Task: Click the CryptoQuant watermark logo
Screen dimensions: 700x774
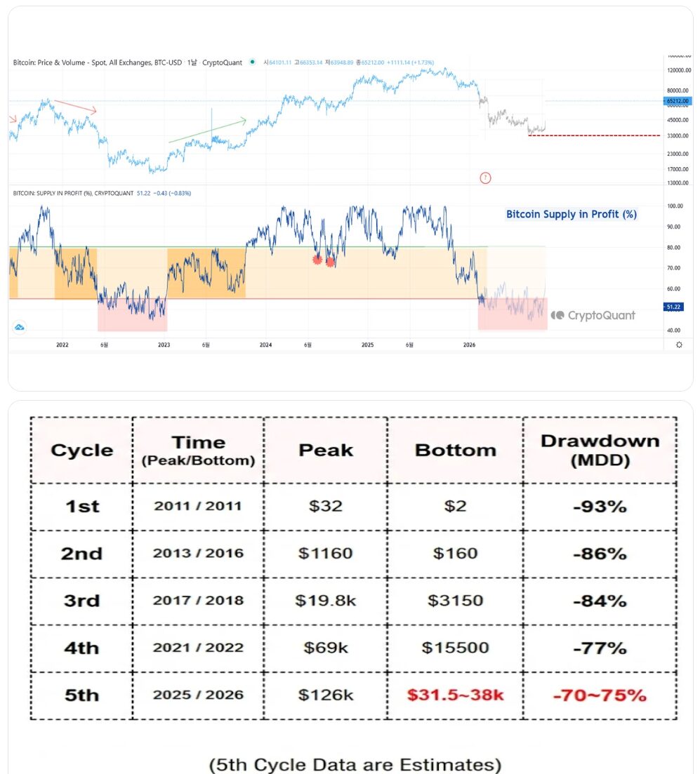Action: [x=593, y=316]
